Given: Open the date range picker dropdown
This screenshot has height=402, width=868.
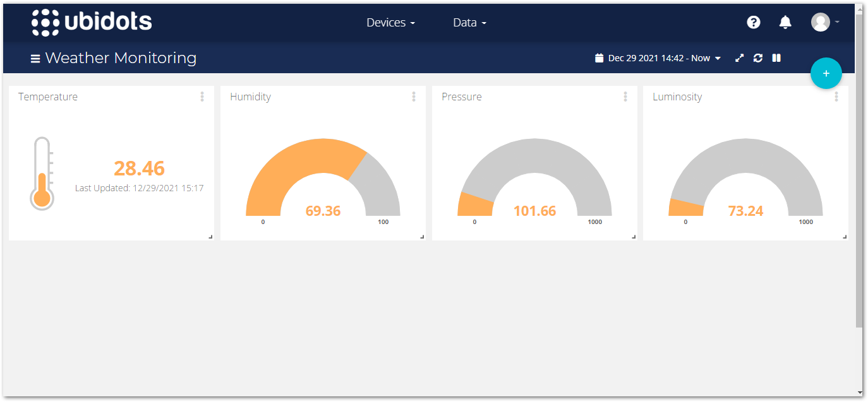Looking at the screenshot, I should point(658,58).
